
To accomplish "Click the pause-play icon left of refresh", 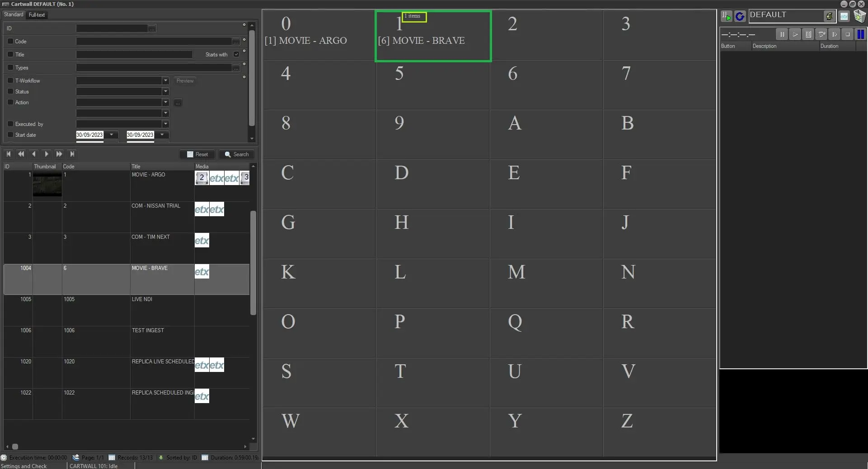I will click(x=726, y=16).
